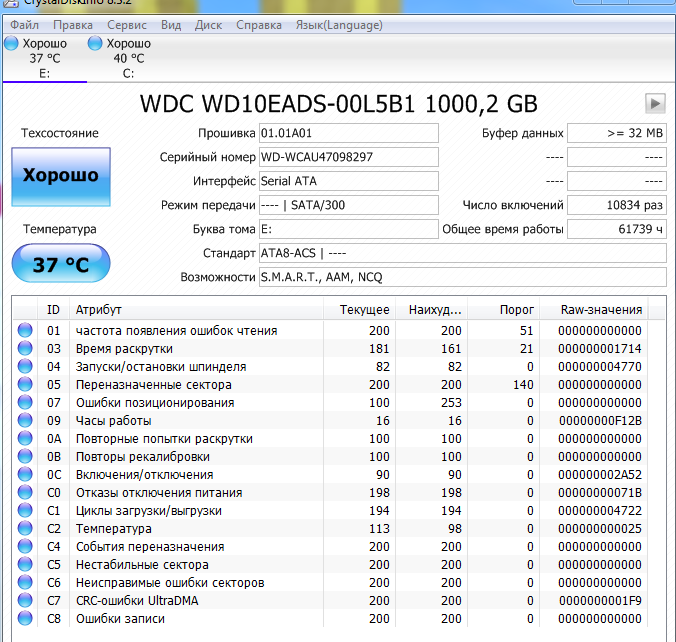The height and width of the screenshot is (642, 676).
Task: Click status orb for CRC-ошибки UltraDMA
Action: [x=25, y=600]
